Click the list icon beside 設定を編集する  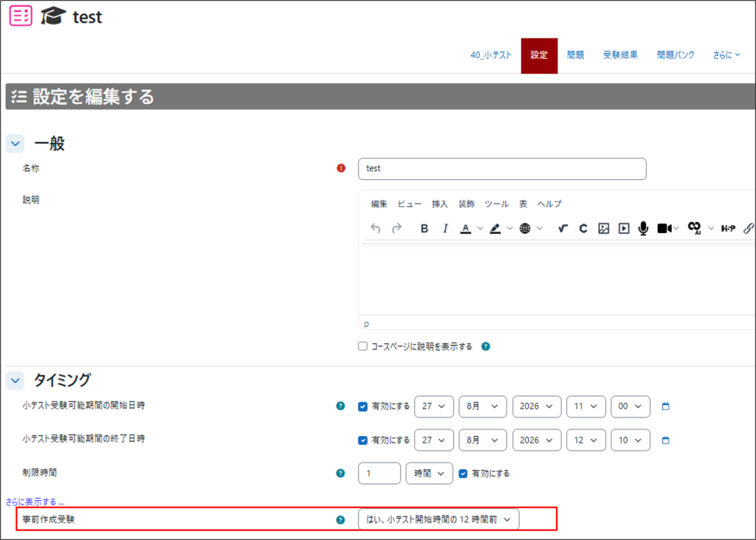point(18,97)
